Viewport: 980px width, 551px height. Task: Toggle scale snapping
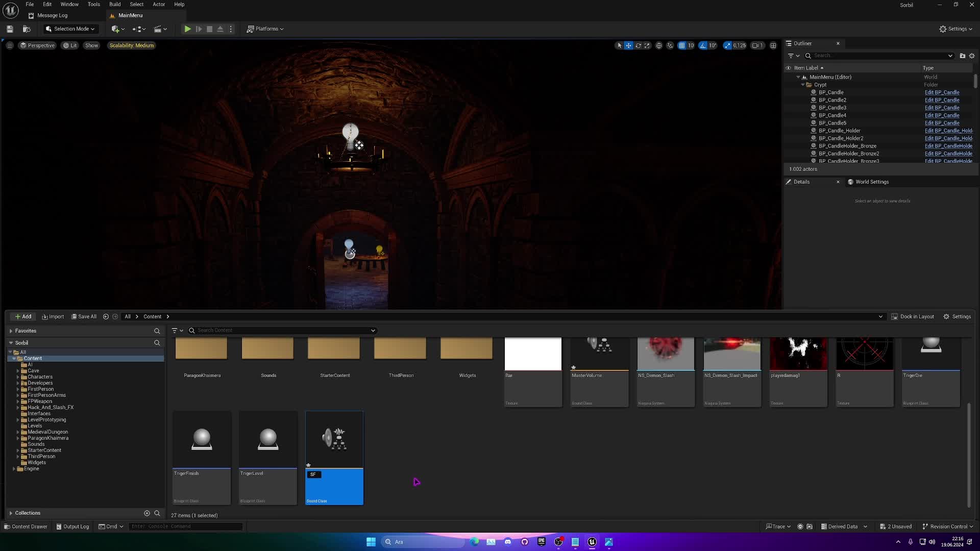coord(727,45)
